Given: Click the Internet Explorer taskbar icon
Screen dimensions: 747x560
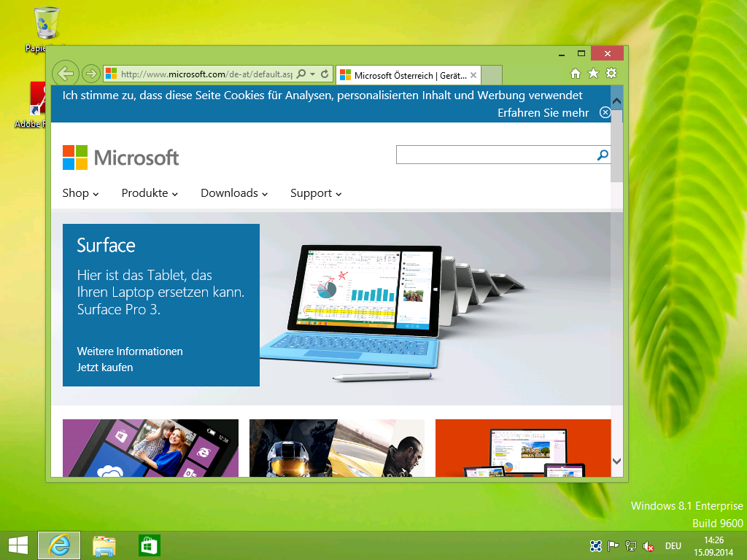Looking at the screenshot, I should 59,545.
